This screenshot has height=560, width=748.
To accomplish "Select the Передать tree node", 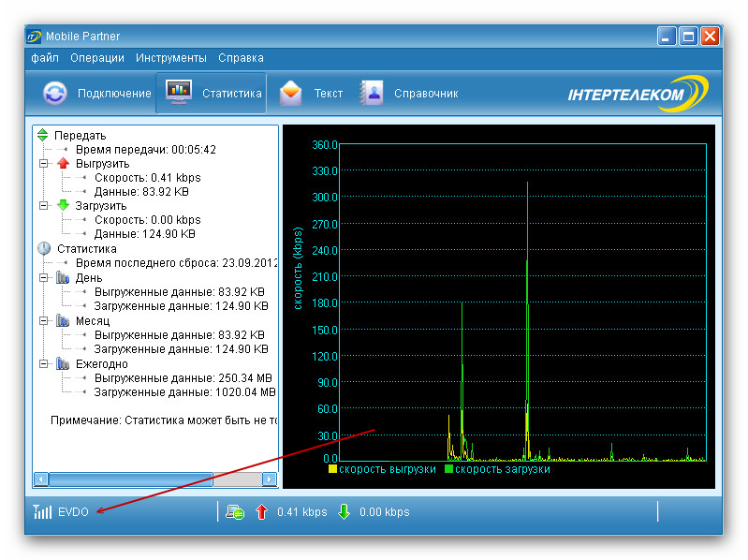I will pyautogui.click(x=80, y=136).
